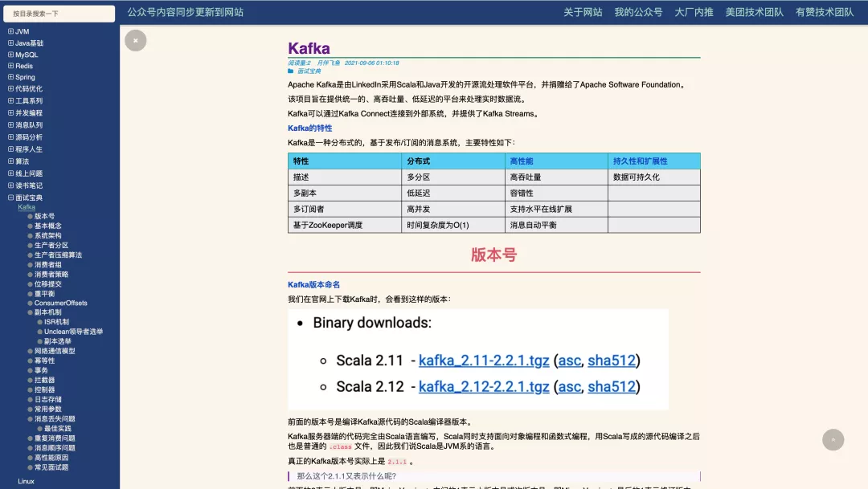Select Kafka under 面试宝典
Image resolution: width=868 pixels, height=489 pixels.
27,206
